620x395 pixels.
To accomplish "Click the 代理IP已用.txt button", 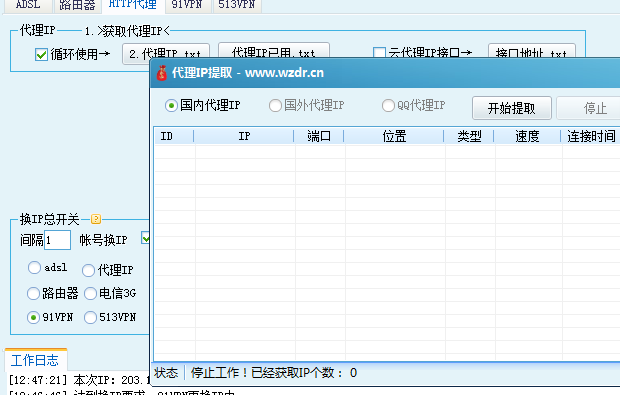I will pyautogui.click(x=274, y=50).
